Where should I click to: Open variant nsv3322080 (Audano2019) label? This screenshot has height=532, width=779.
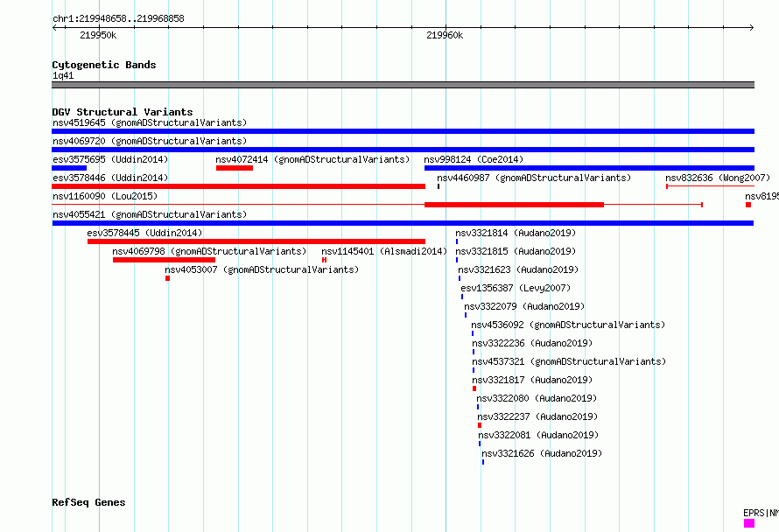(x=537, y=398)
